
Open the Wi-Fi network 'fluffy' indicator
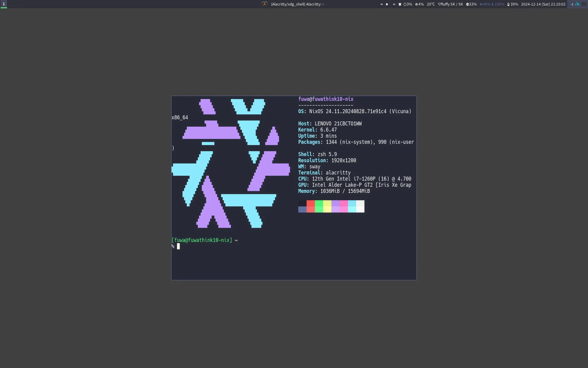coord(450,4)
